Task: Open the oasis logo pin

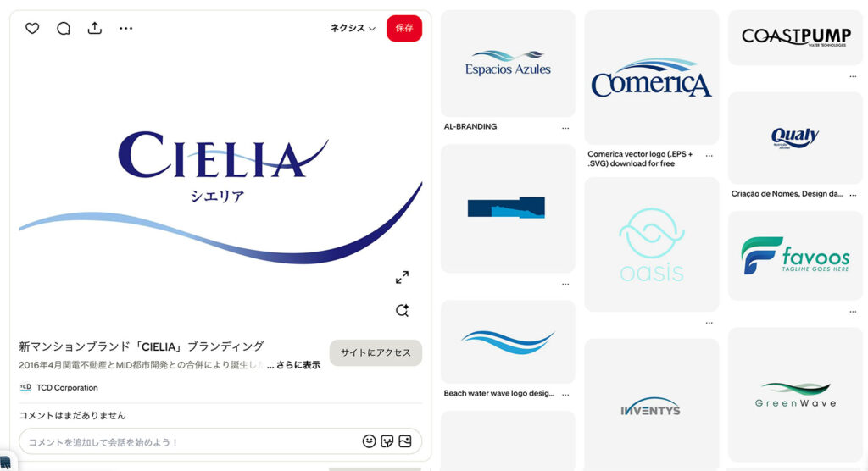Action: tap(652, 244)
